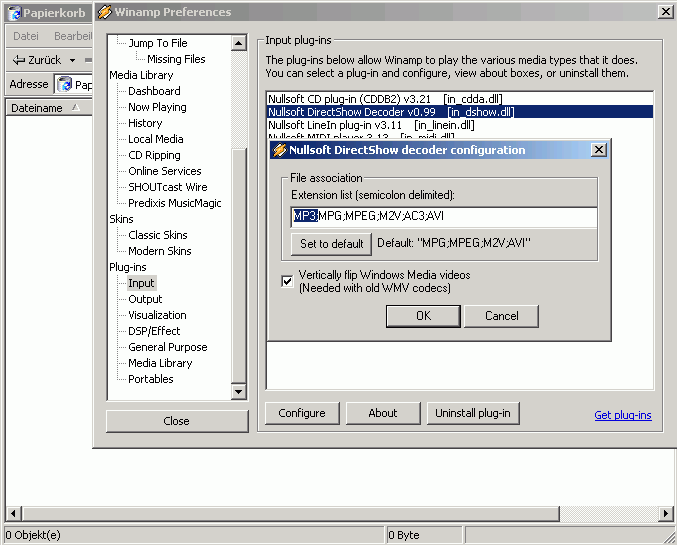Click the 0 Byte status bar entry

[424, 535]
